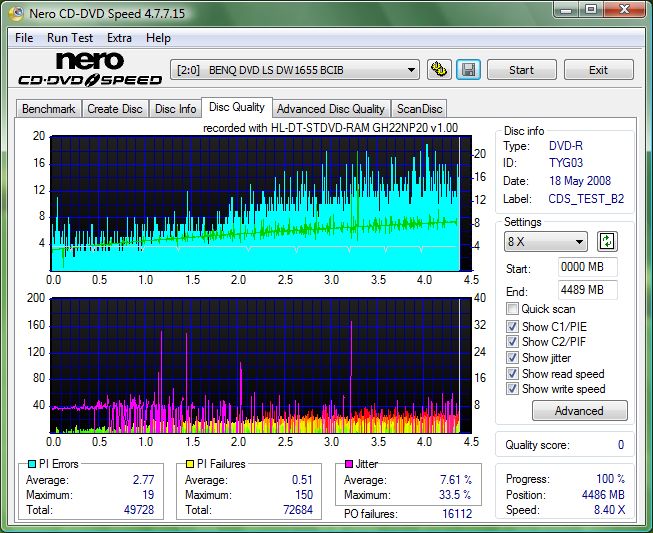Click the End position field 4489 MB
Image resolution: width=653 pixels, height=533 pixels.
coord(588,290)
